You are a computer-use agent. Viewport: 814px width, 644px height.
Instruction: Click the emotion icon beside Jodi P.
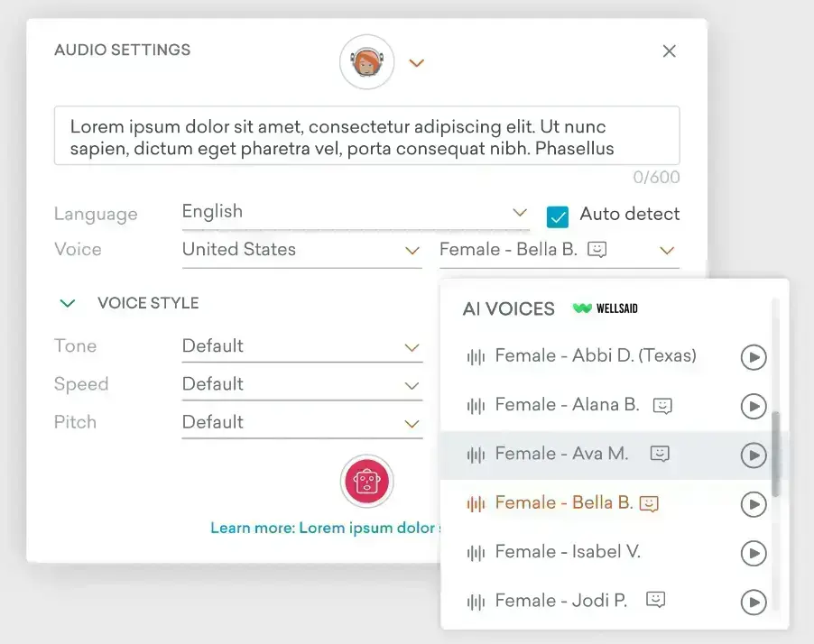tap(656, 600)
